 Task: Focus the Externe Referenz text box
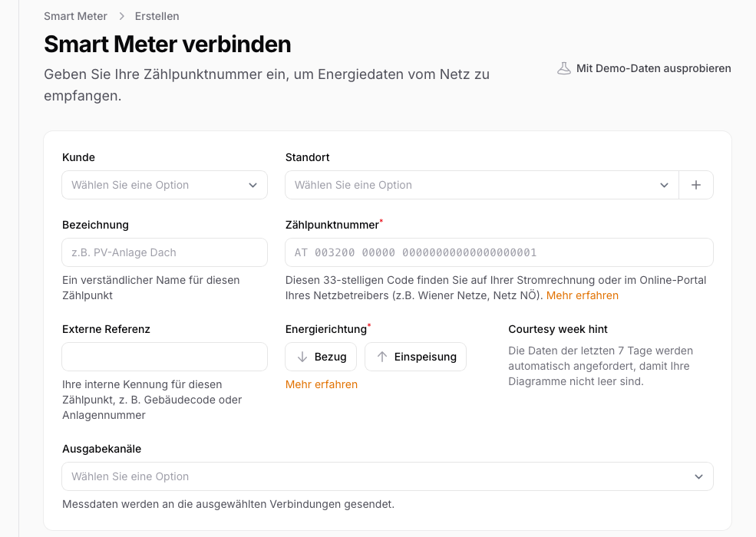pos(164,357)
